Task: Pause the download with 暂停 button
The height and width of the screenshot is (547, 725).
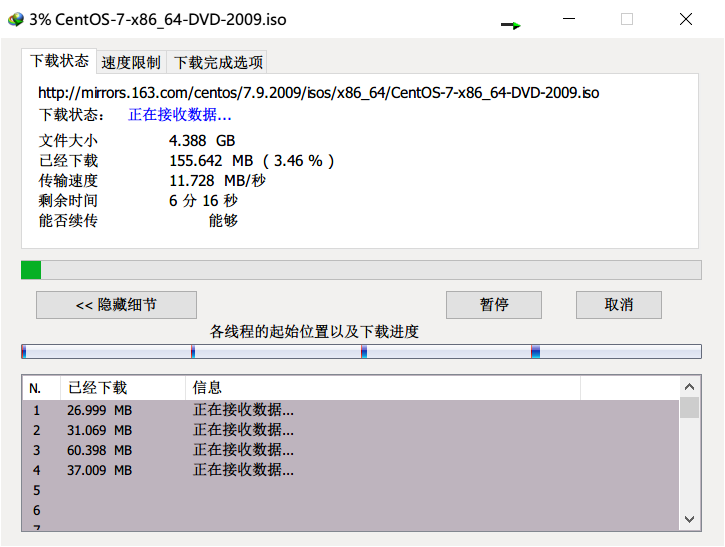Action: click(494, 305)
